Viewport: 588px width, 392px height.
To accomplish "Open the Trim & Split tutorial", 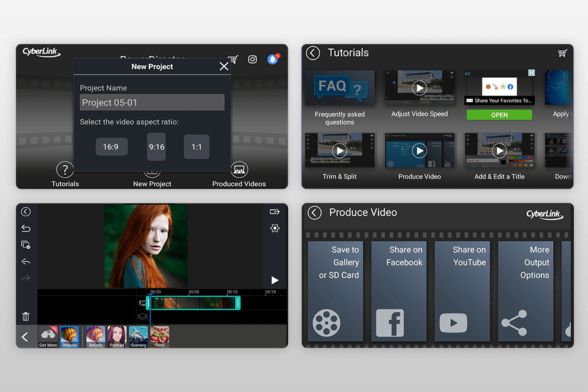I will coord(339,150).
